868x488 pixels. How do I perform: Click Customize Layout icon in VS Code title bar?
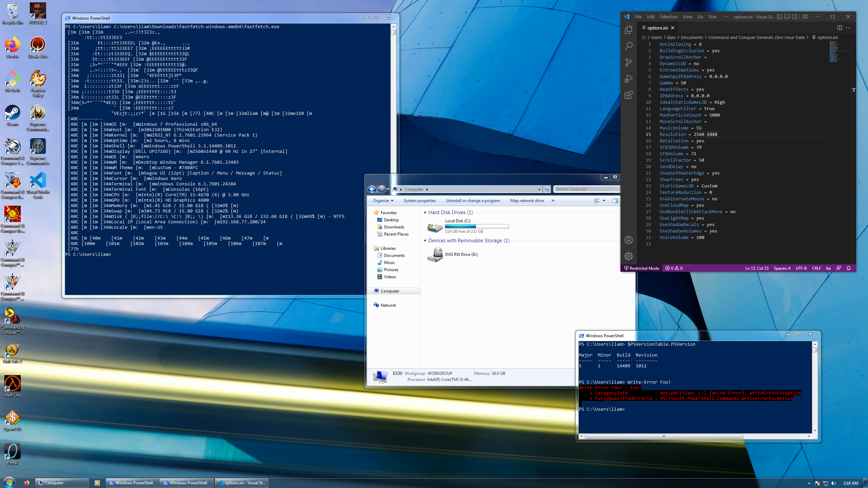[x=805, y=17]
